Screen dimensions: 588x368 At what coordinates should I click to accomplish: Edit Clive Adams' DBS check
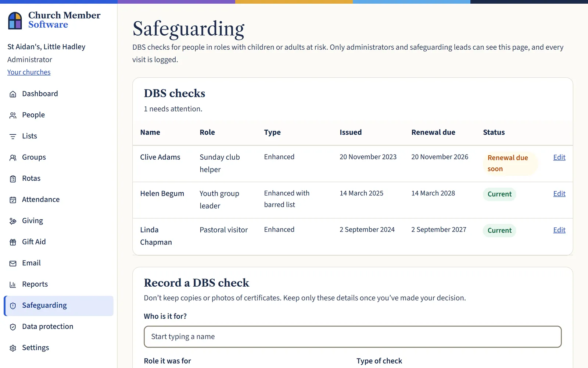point(559,157)
